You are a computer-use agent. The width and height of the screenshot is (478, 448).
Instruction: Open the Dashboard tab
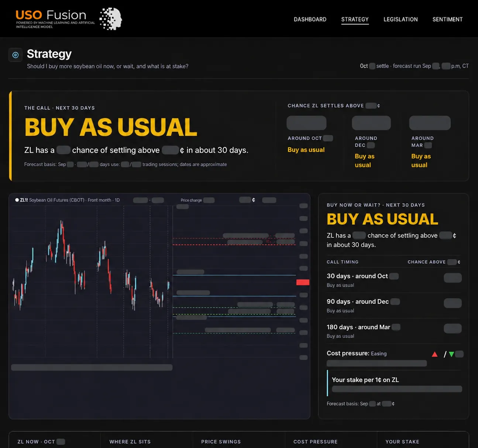click(x=310, y=19)
